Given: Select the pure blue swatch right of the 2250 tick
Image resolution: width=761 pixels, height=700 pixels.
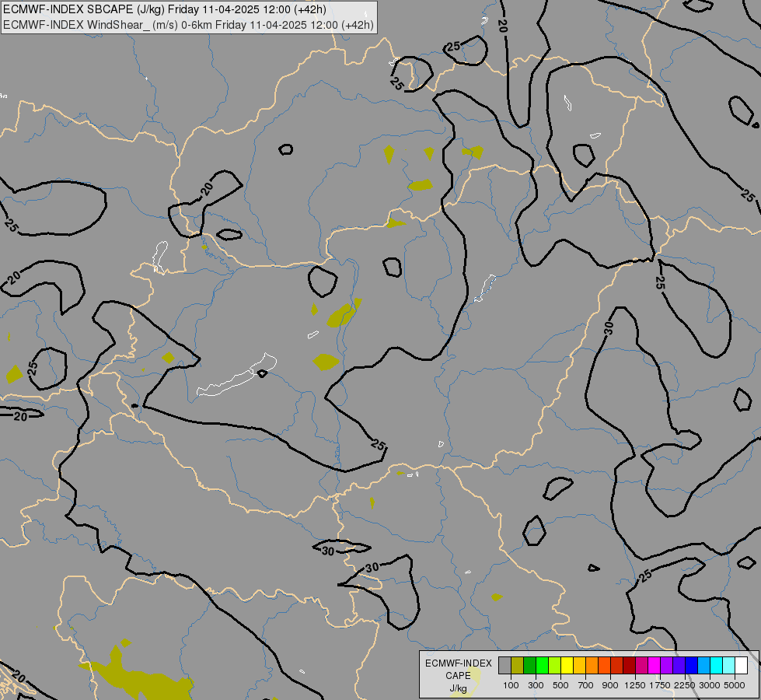Looking at the screenshot, I should tap(691, 665).
